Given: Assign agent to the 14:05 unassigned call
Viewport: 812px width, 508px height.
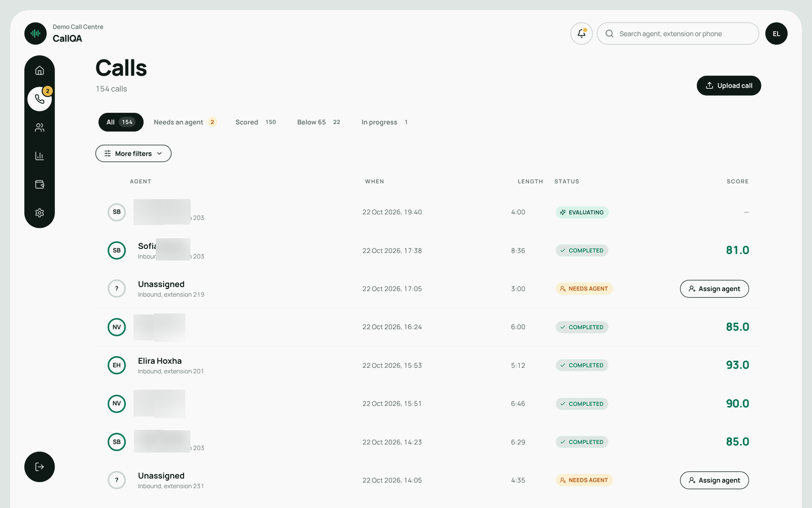Looking at the screenshot, I should point(715,480).
